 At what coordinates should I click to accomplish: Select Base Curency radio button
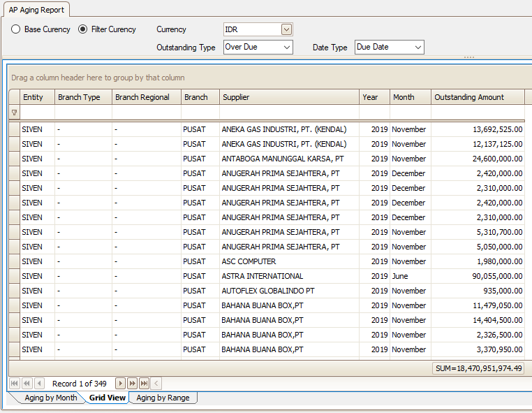pyautogui.click(x=15, y=29)
